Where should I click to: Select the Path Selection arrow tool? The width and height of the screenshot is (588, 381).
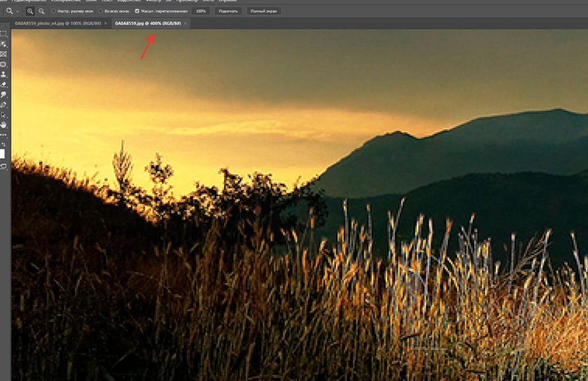coord(3,115)
